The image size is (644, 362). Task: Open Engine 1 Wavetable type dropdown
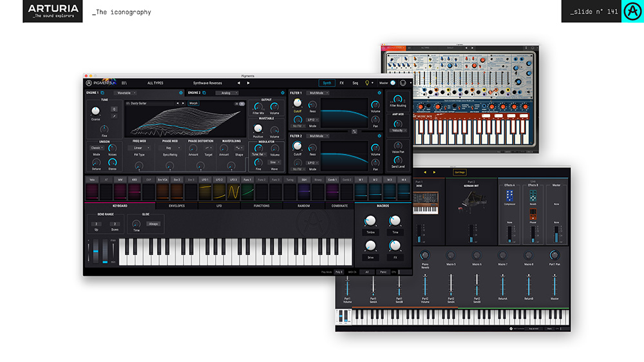click(126, 93)
